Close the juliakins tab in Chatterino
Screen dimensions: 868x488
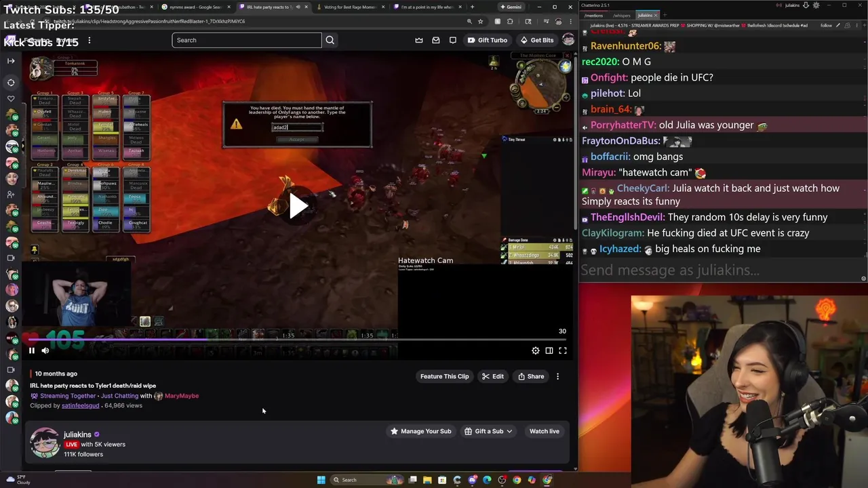pyautogui.click(x=656, y=15)
